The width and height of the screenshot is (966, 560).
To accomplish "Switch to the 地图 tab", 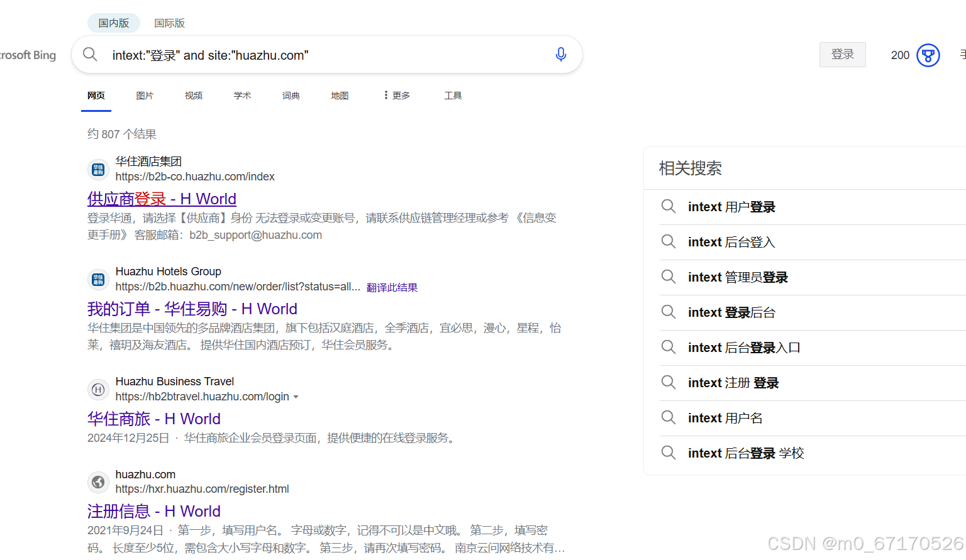I will pos(340,96).
